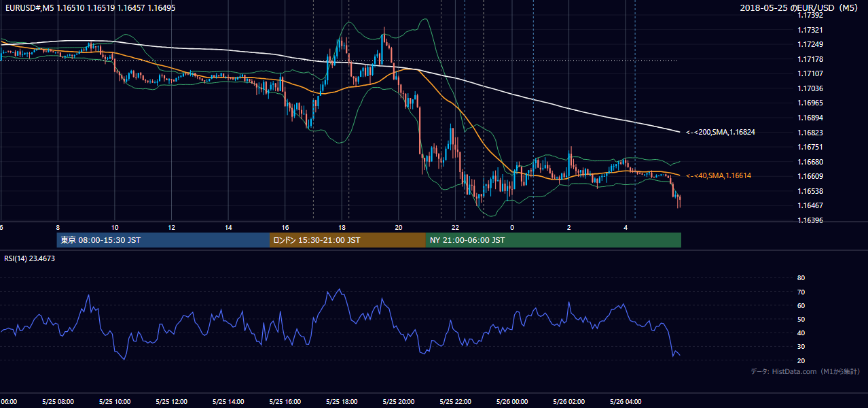The height and width of the screenshot is (408, 868).
Task: Select price axis label 1.16609
Action: (810, 176)
